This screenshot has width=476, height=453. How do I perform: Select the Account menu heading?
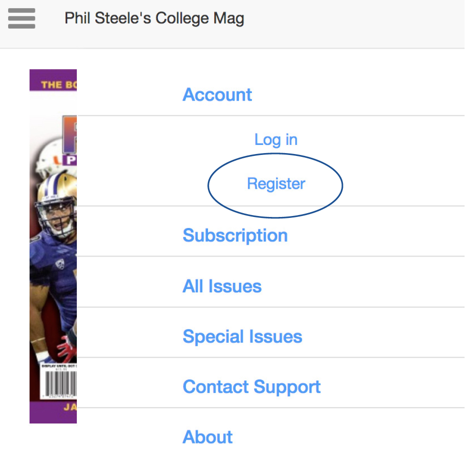click(217, 94)
